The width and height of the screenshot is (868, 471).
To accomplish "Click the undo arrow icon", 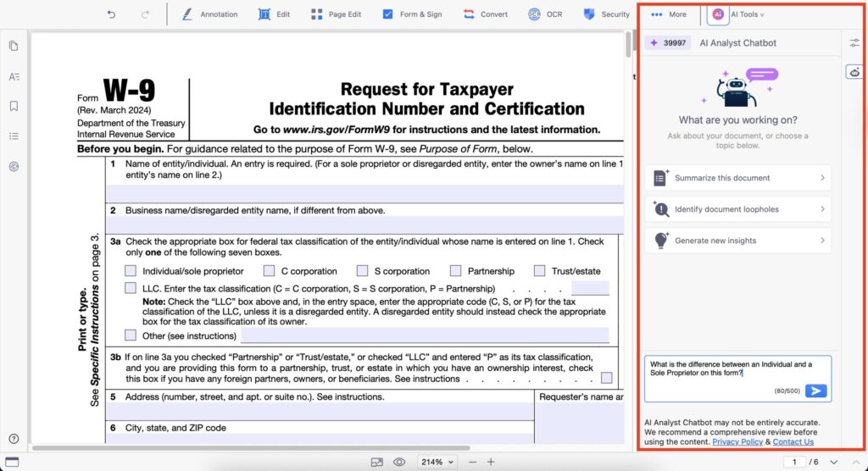I will coord(111,14).
